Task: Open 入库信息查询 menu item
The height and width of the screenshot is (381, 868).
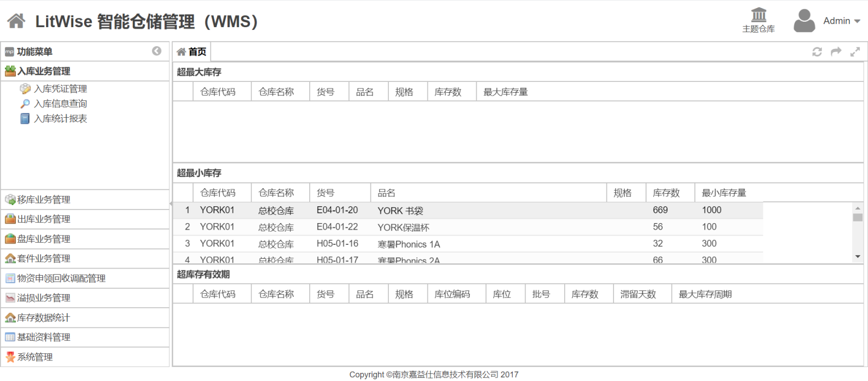Action: pos(60,103)
